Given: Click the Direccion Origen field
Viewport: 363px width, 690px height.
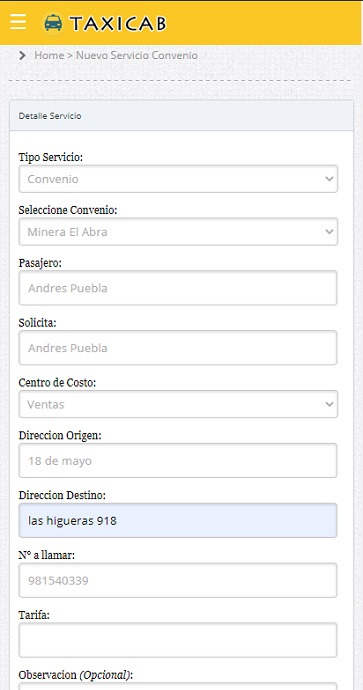Looking at the screenshot, I should click(x=178, y=460).
